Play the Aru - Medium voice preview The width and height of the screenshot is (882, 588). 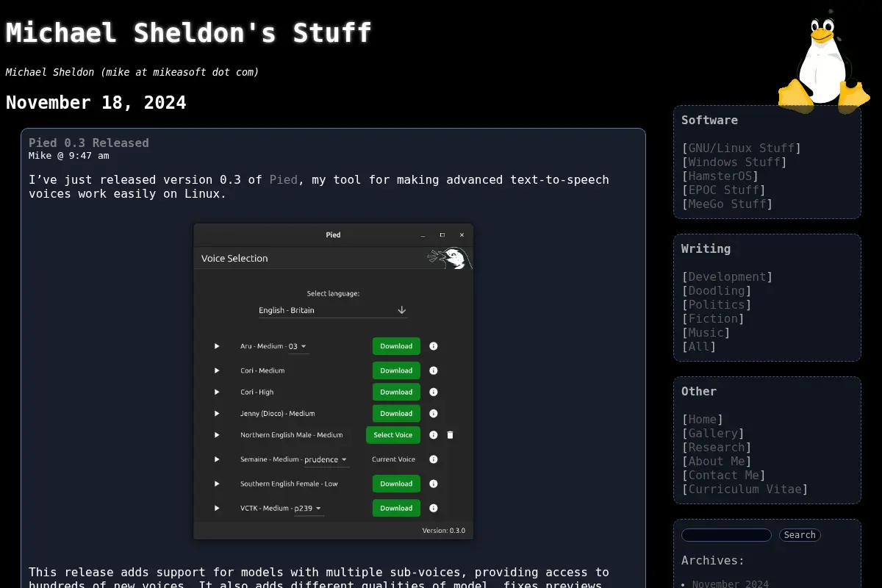click(x=217, y=346)
